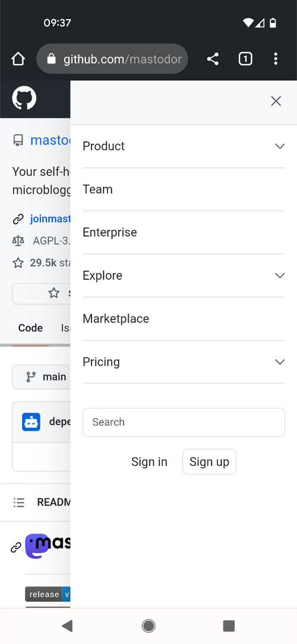Tap the dependabot avatar icon
This screenshot has width=297, height=644.
click(31, 422)
